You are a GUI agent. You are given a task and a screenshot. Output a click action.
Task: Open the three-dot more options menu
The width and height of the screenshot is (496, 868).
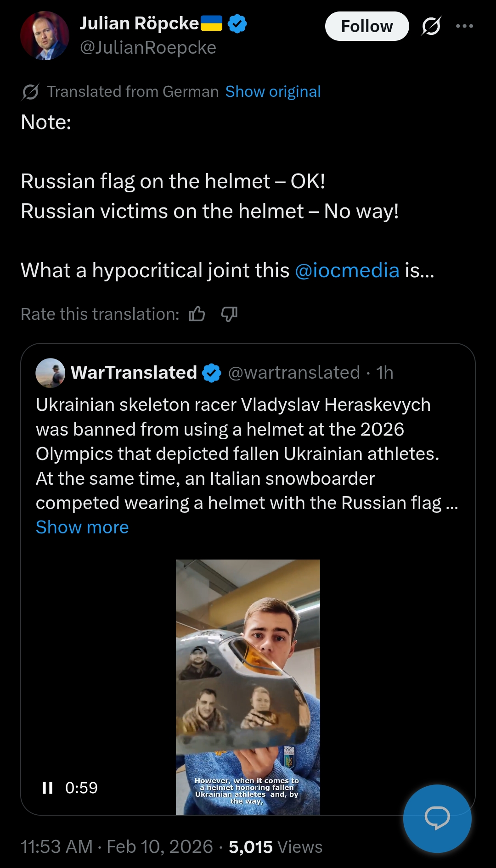coord(464,26)
